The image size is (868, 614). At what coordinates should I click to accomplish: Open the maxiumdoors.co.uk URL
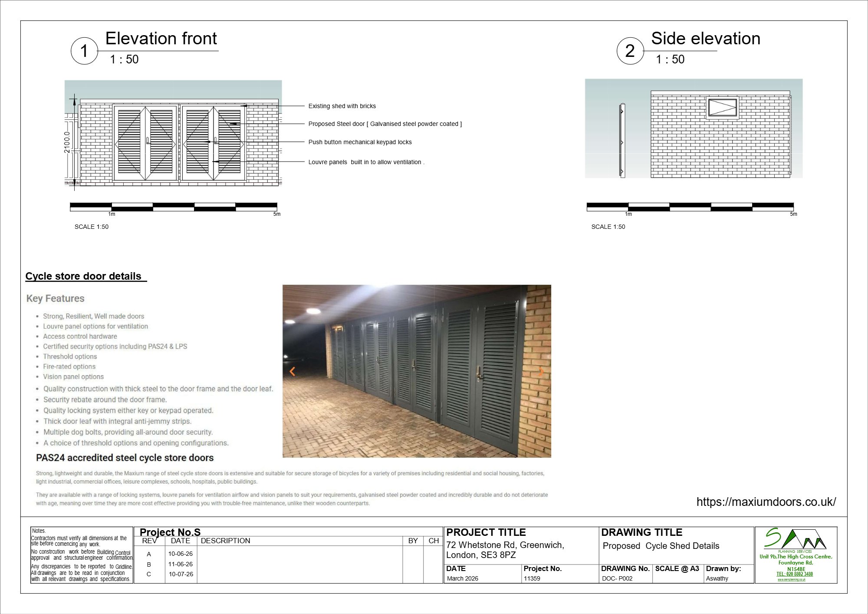coord(766,502)
